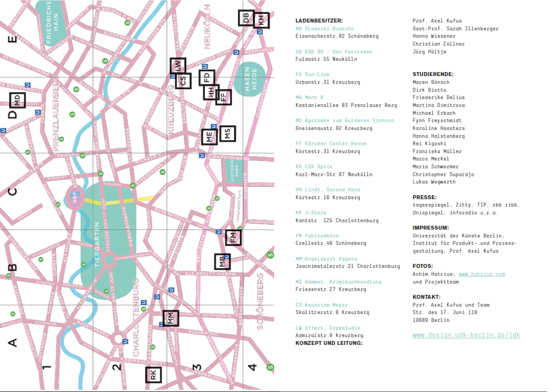
Task: Click the MB marker box
Action: 222,262
